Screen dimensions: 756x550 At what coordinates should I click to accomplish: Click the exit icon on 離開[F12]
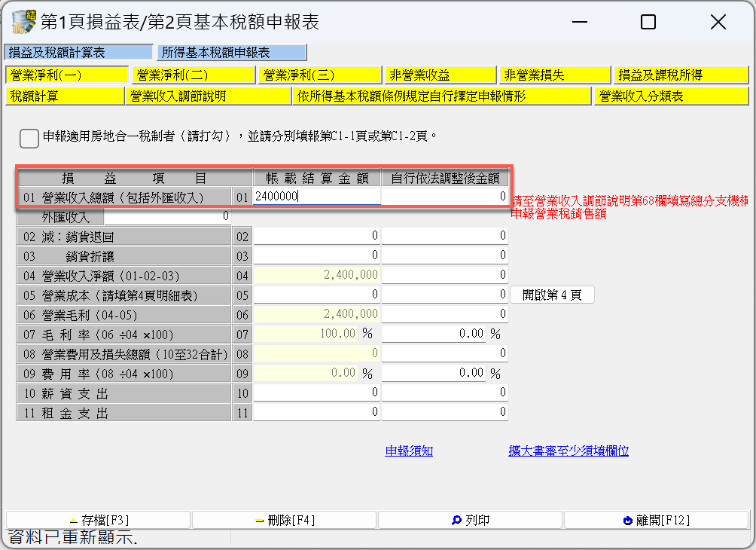(x=628, y=521)
